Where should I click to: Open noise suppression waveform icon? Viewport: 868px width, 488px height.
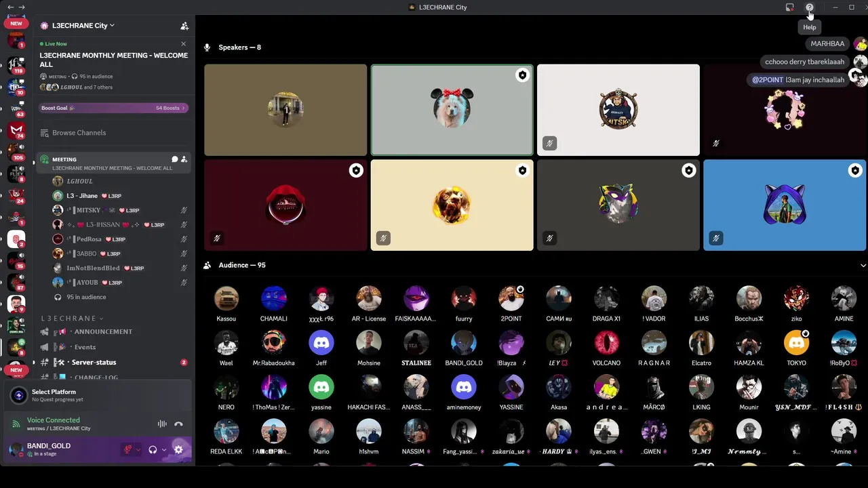[x=162, y=424]
